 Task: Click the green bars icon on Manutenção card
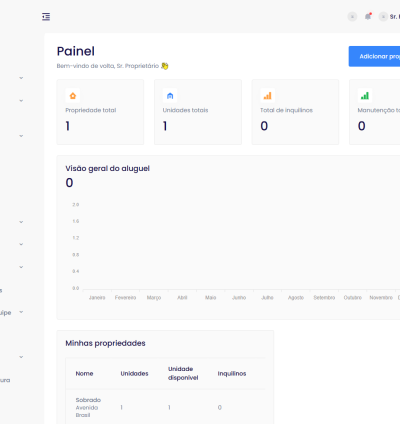click(365, 96)
